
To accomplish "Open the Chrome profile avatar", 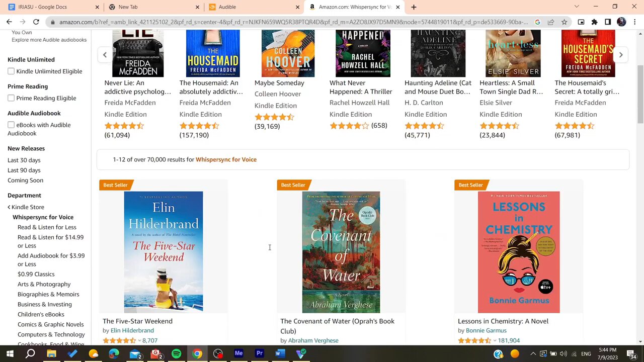I will pyautogui.click(x=621, y=22).
